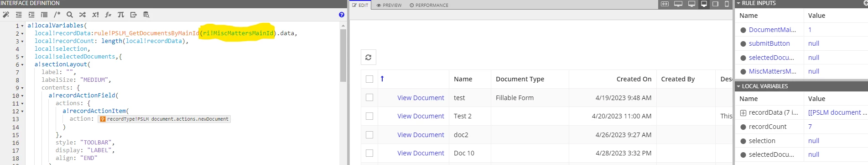Click the pi constant icon in the editor toolbar

[x=121, y=15]
